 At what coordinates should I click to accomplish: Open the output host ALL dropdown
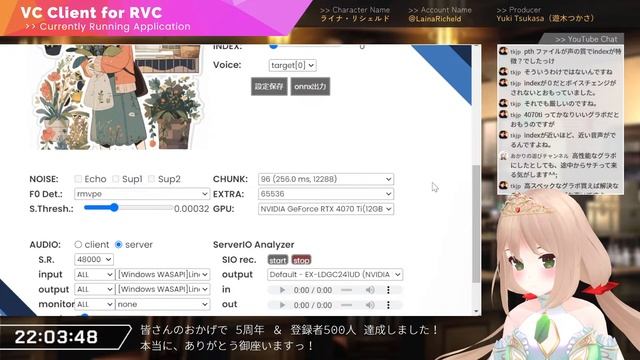[x=94, y=289]
